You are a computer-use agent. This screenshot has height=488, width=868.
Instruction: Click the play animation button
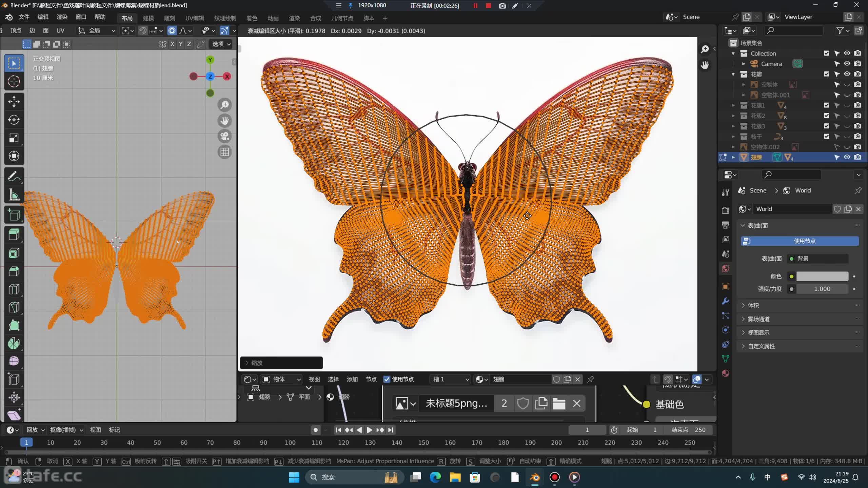tap(369, 430)
